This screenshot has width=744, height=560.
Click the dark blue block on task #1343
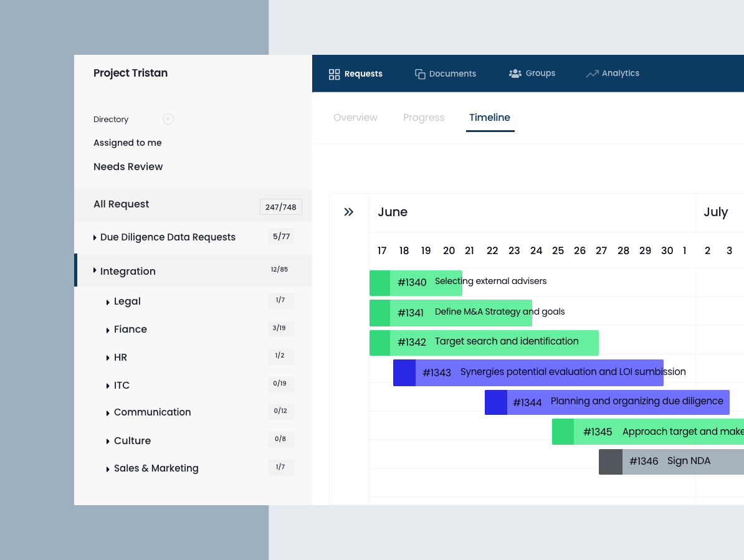(404, 373)
